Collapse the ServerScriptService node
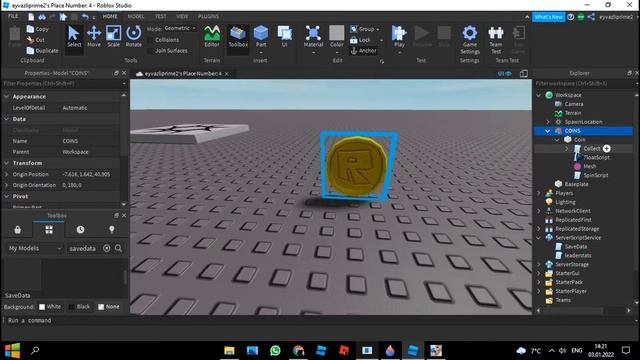The image size is (640, 360). [539, 238]
